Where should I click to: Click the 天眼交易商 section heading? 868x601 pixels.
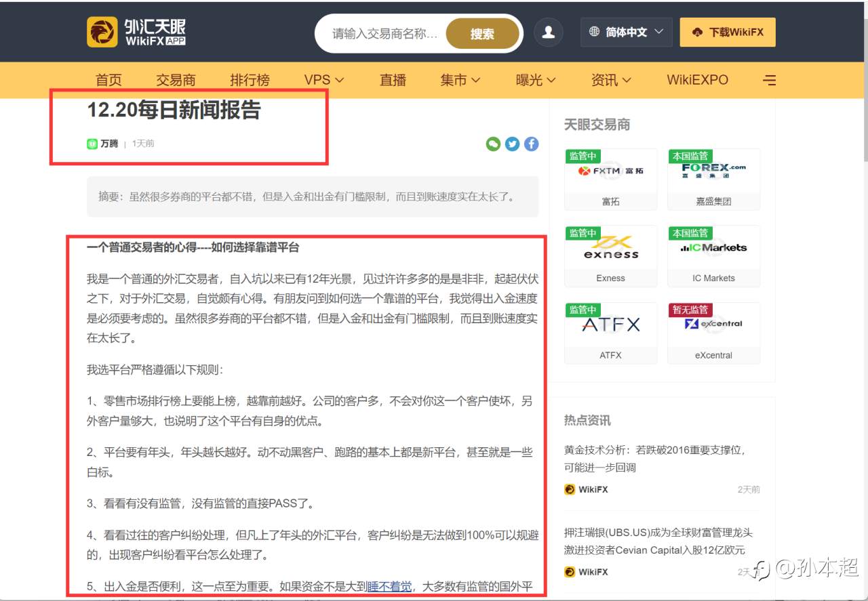coord(597,125)
